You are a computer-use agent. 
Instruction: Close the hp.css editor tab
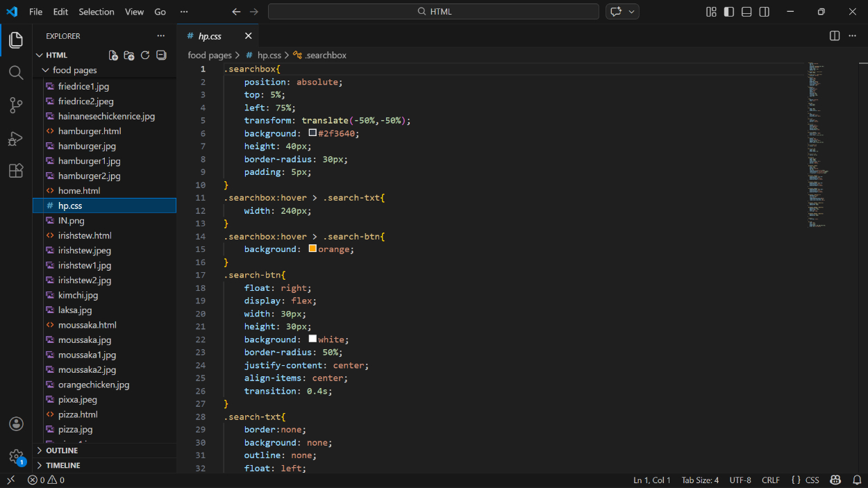click(x=248, y=36)
